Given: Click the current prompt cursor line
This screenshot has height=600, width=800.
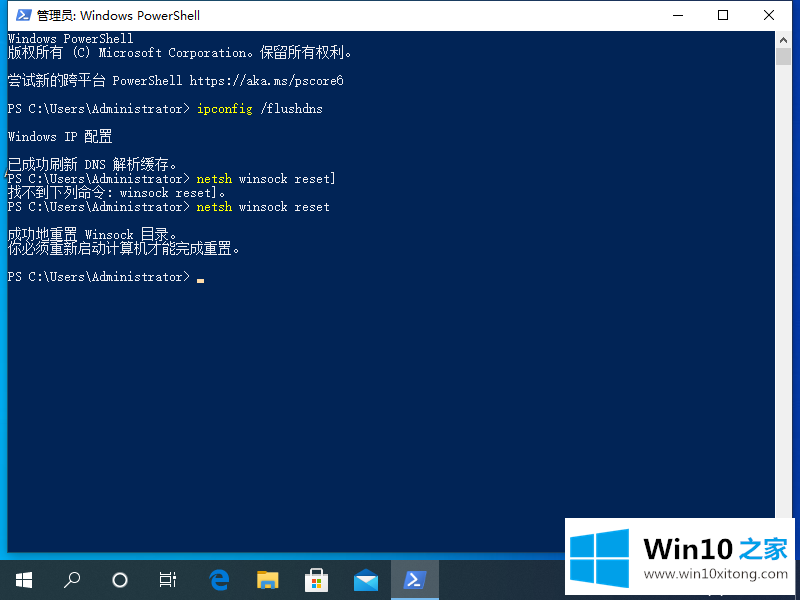Looking at the screenshot, I should pos(106,277).
